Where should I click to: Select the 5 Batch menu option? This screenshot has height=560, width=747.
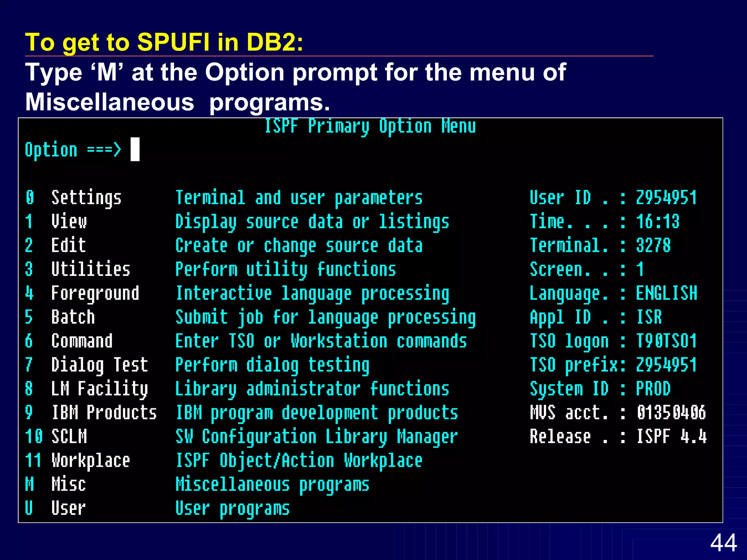(x=60, y=317)
